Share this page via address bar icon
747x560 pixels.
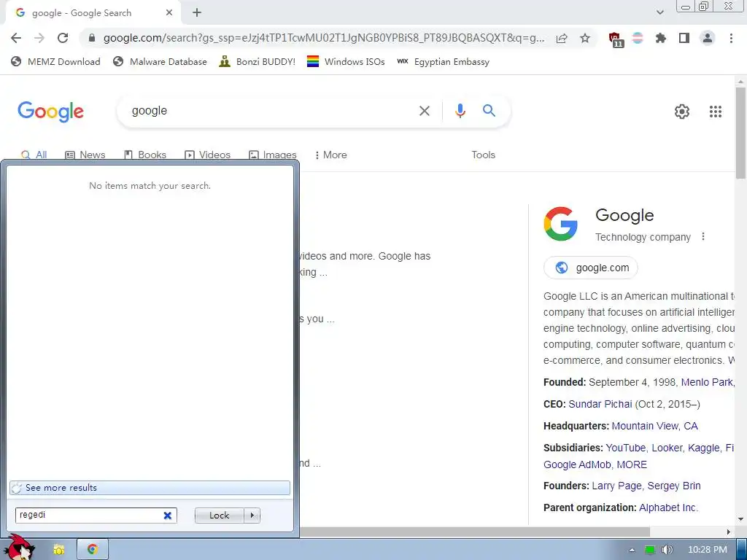(x=562, y=38)
